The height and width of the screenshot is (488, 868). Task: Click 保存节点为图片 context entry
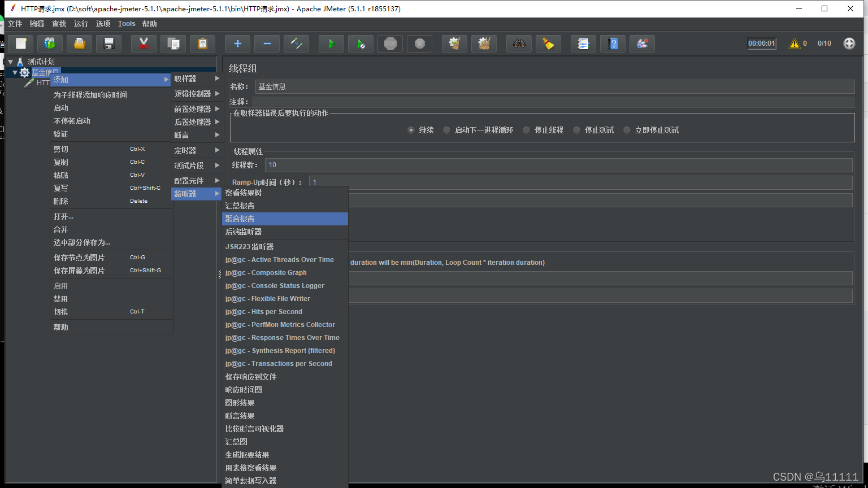coord(111,258)
